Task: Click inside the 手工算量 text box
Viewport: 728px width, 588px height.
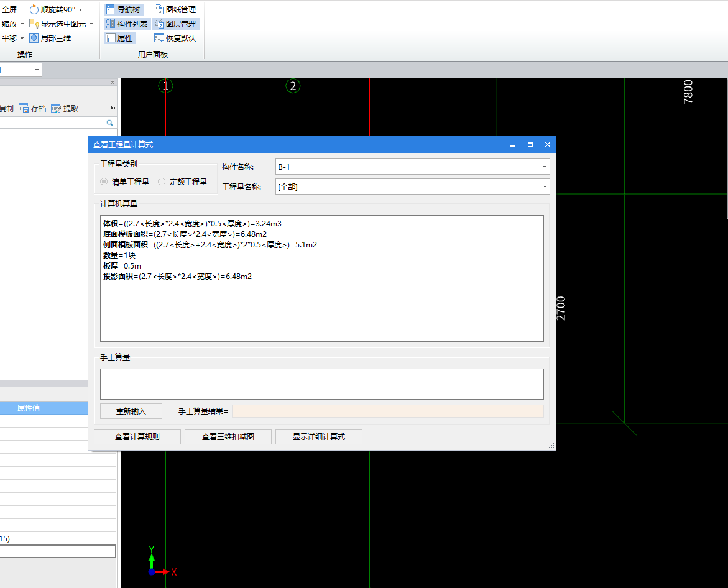Action: (x=322, y=384)
